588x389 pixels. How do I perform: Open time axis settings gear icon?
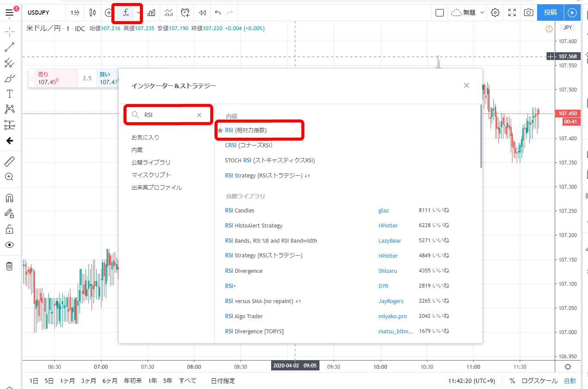tap(568, 367)
